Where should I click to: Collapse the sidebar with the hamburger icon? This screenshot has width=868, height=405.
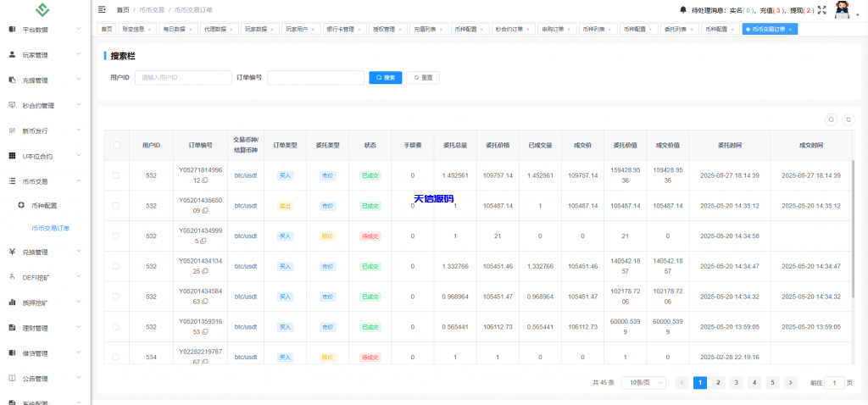[102, 9]
